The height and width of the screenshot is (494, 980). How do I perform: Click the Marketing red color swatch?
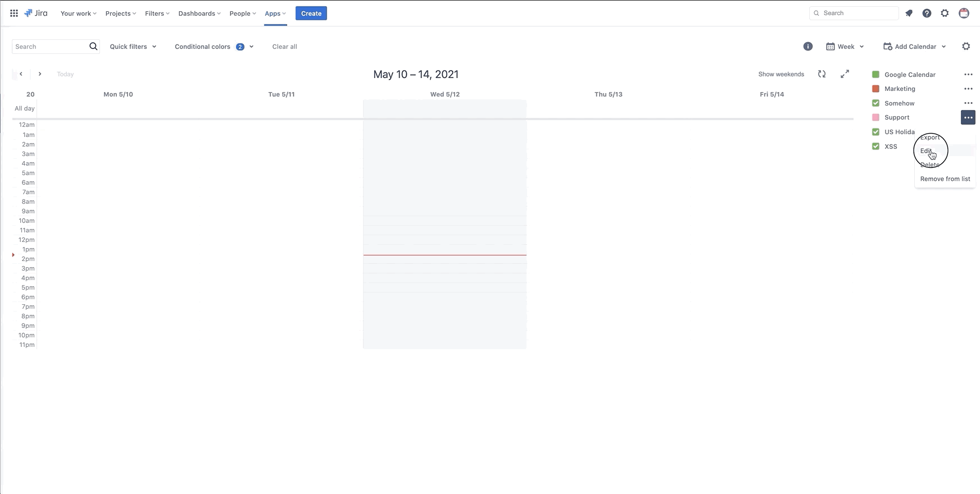pyautogui.click(x=875, y=89)
